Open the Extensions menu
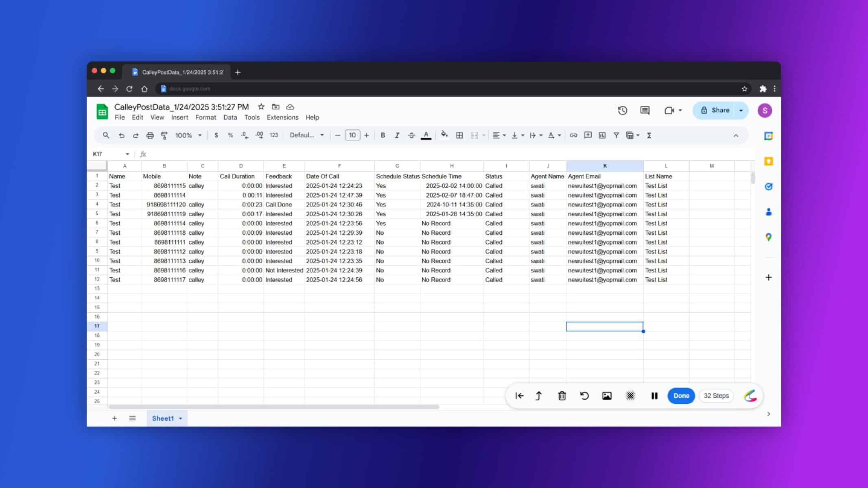Viewport: 868px width, 488px height. tap(282, 118)
